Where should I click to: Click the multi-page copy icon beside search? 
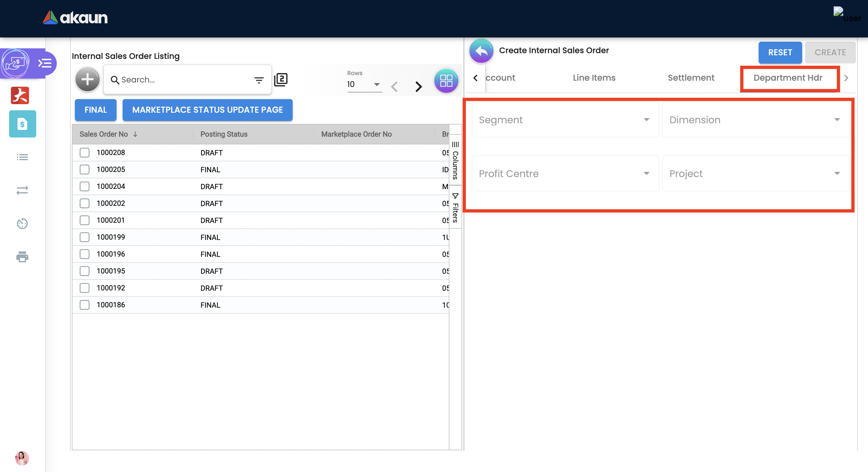point(281,79)
